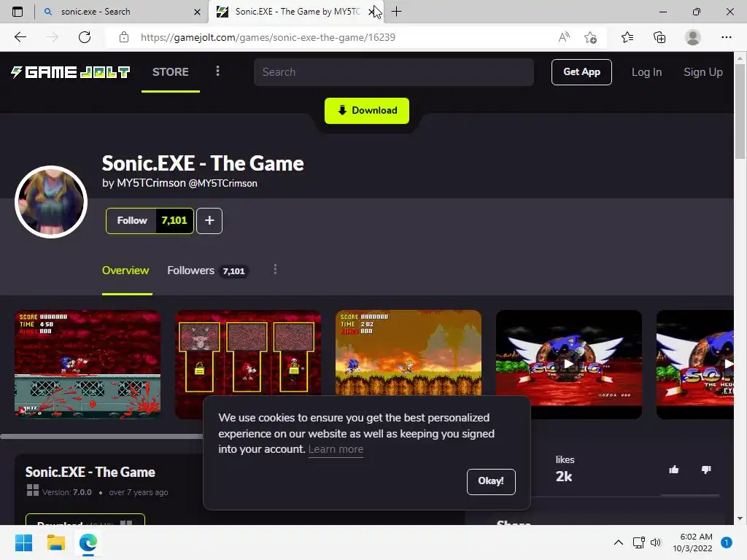Open the character select screenshot
The width and height of the screenshot is (747, 560).
(248, 352)
